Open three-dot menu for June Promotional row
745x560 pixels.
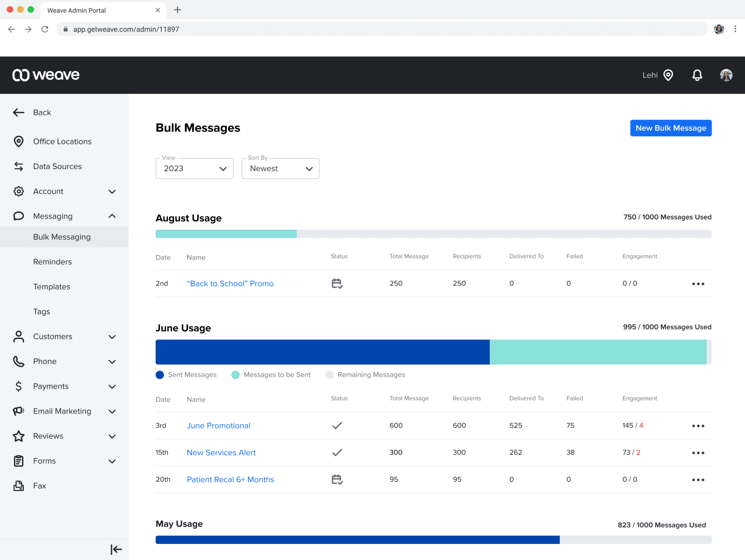698,426
